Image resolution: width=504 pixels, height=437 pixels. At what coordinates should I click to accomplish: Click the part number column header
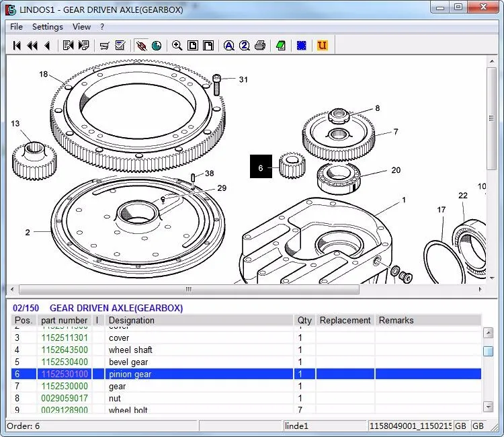click(65, 320)
